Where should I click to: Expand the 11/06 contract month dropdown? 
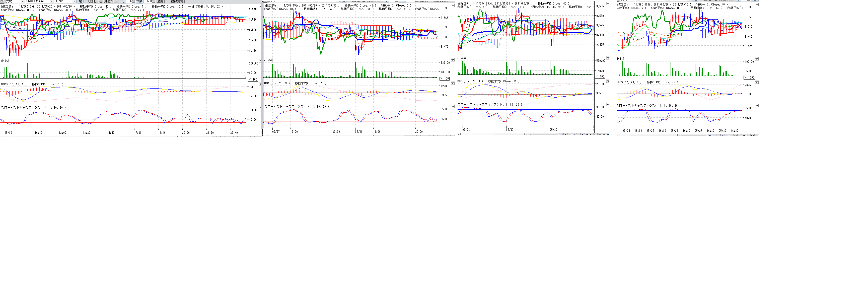(x=74, y=1)
